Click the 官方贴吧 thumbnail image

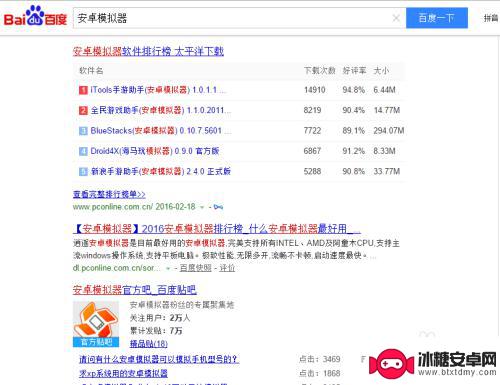coord(96,324)
